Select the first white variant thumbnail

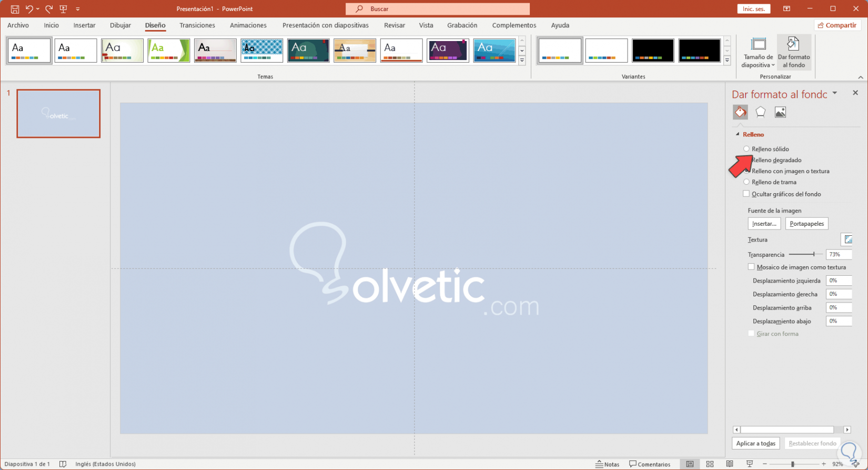[560, 51]
